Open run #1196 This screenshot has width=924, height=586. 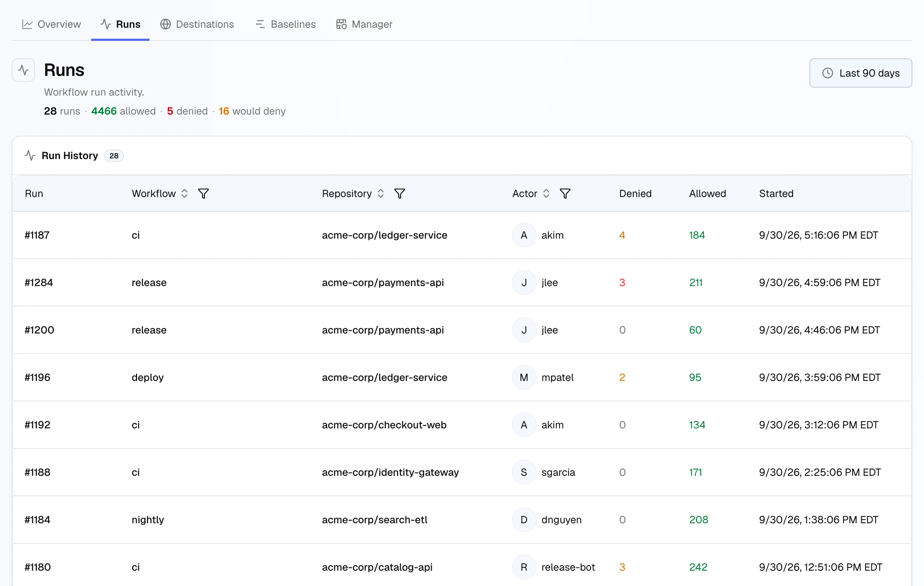tap(38, 378)
